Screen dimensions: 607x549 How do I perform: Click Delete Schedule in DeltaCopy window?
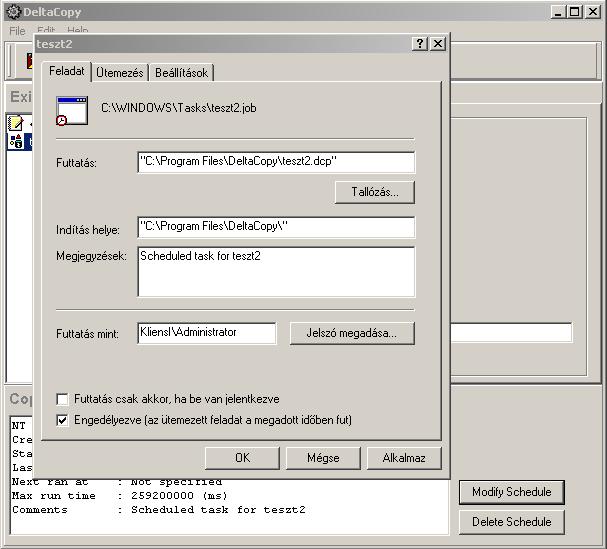(x=512, y=522)
